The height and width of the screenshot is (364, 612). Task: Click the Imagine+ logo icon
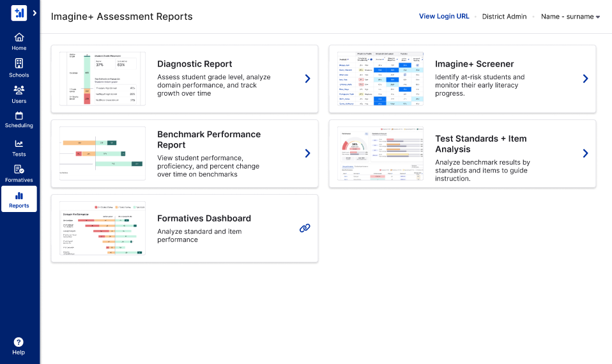pyautogui.click(x=19, y=13)
